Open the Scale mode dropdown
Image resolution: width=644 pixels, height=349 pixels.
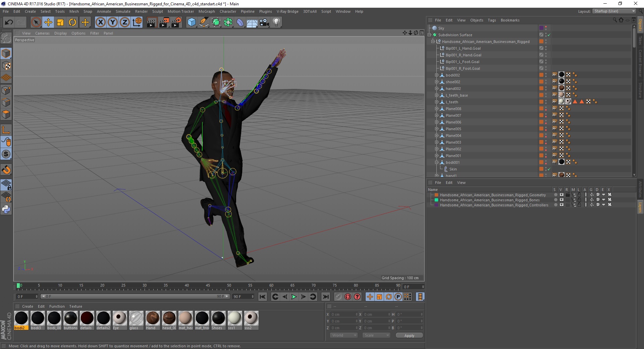click(x=376, y=335)
